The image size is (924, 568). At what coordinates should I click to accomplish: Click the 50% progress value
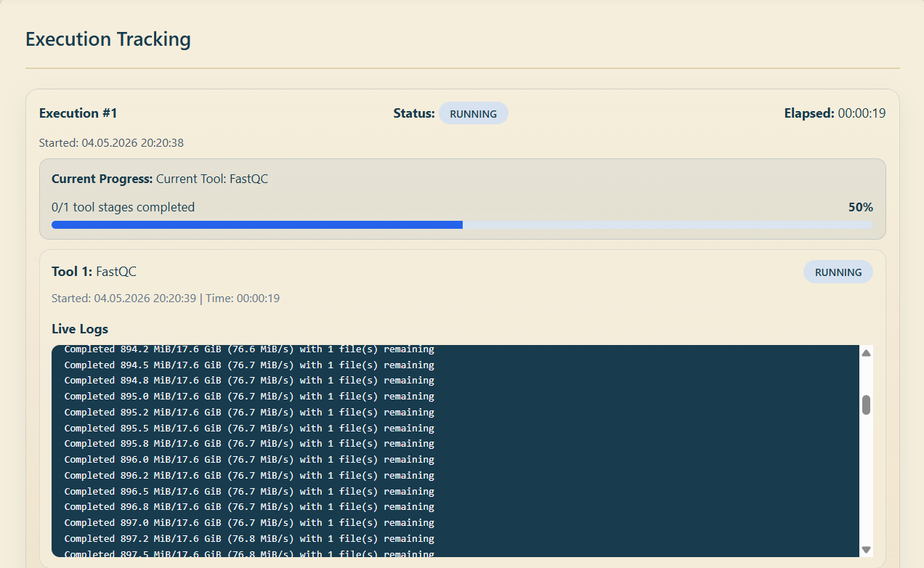(x=860, y=207)
